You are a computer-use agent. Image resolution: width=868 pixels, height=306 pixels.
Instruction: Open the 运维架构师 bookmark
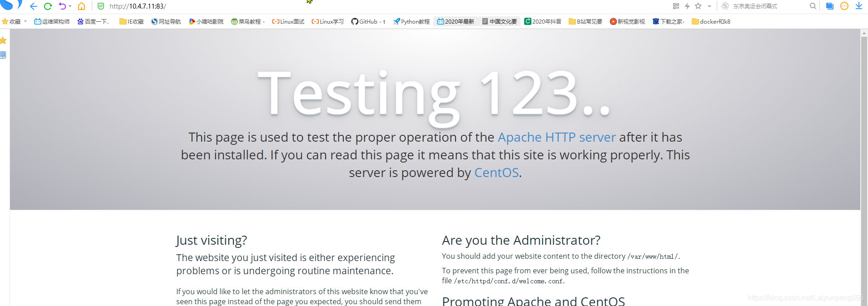pos(52,21)
